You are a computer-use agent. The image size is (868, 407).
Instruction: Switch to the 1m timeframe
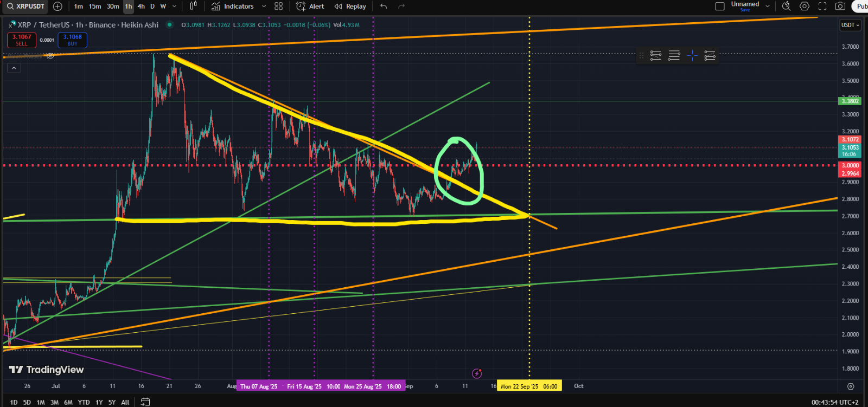(x=79, y=7)
